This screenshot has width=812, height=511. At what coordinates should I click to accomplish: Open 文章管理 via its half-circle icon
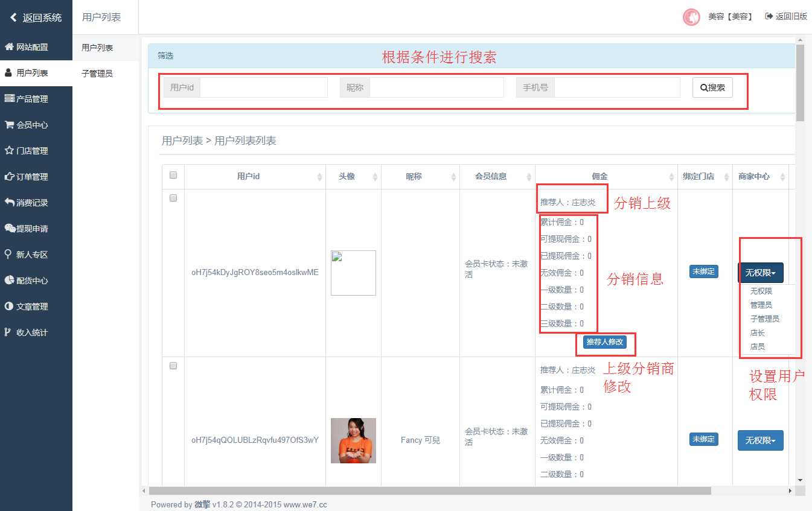click(9, 306)
